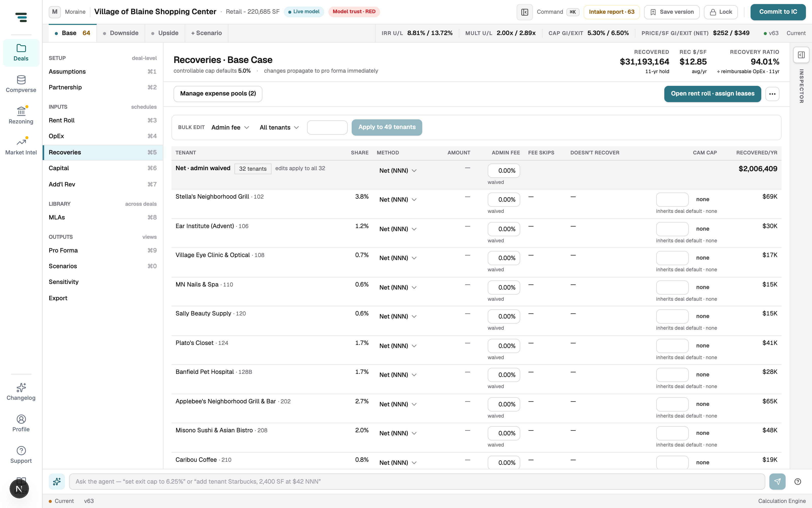Open Intake report 63
This screenshot has height=508, width=812.
[611, 12]
